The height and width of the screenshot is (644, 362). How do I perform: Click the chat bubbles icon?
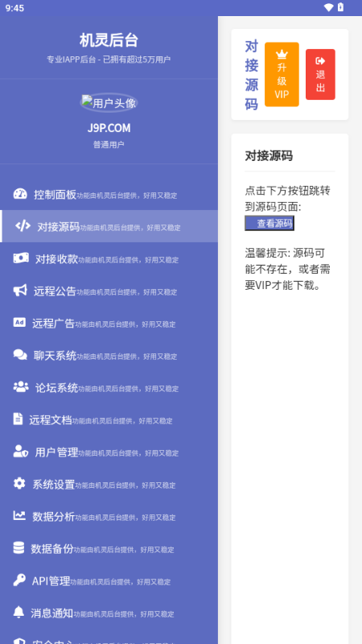click(x=20, y=354)
